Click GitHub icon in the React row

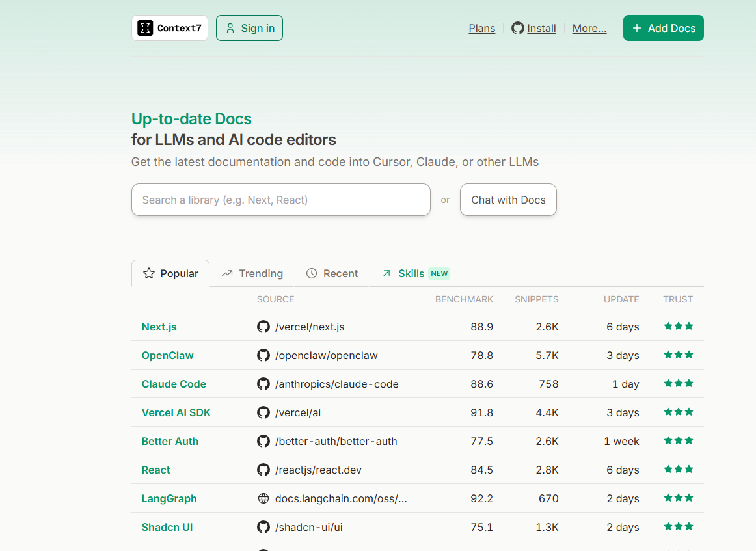pos(263,470)
